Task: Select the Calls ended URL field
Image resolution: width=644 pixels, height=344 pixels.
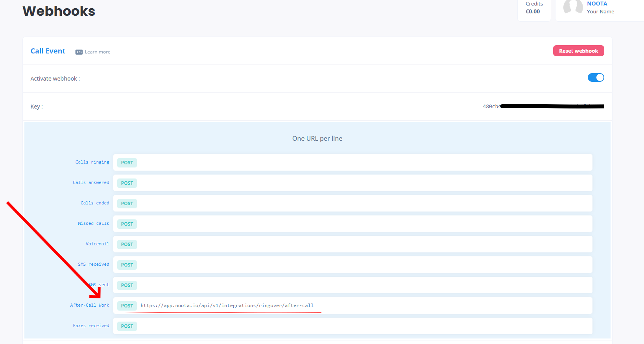Action: pyautogui.click(x=362, y=203)
